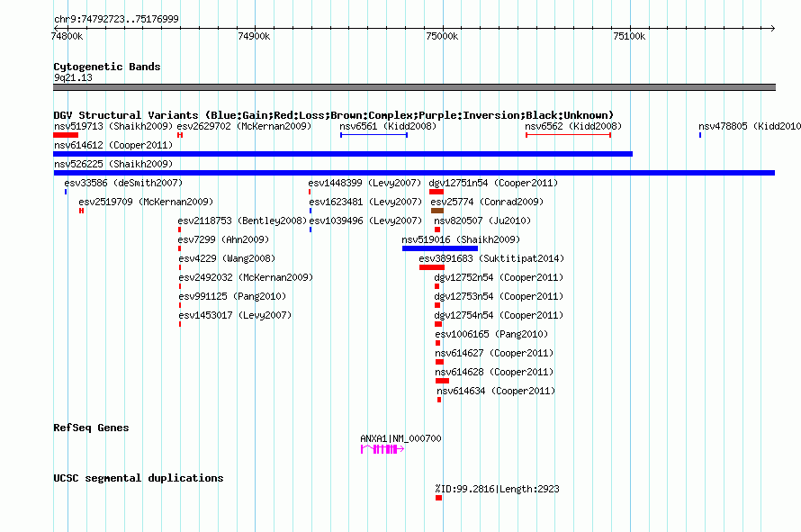The width and height of the screenshot is (801, 532).
Task: Open the nsv478805 (Kidd2010) label
Action: (750, 126)
